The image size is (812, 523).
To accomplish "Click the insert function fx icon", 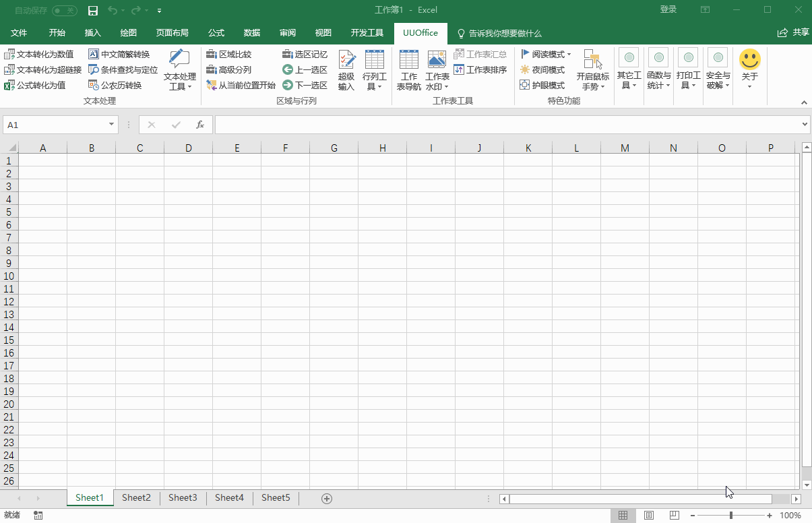I will pyautogui.click(x=200, y=125).
